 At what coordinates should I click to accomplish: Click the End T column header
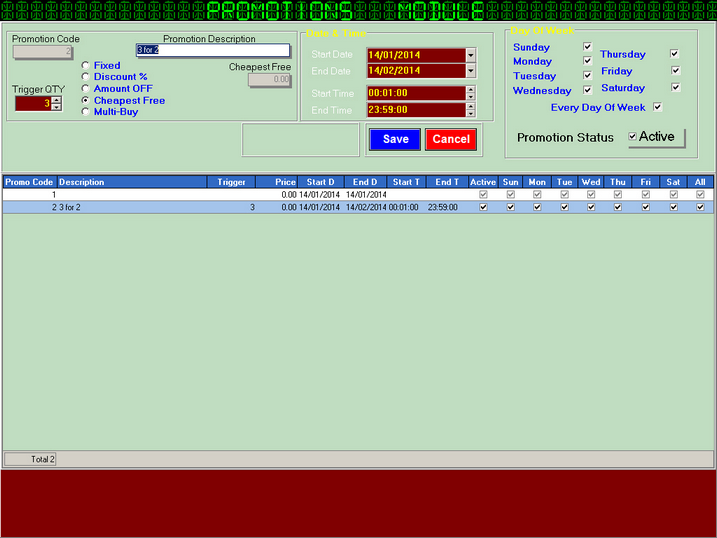coord(447,182)
